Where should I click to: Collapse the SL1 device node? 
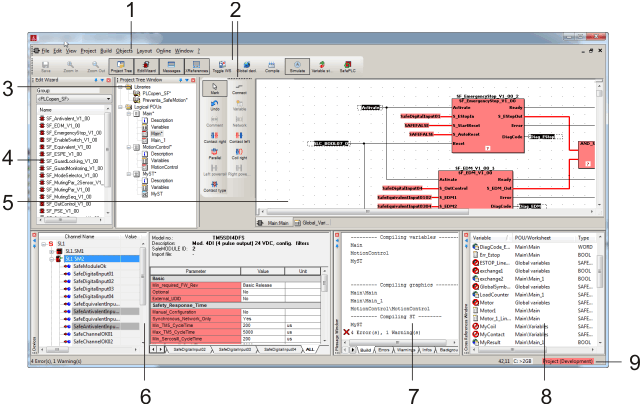tap(44, 244)
